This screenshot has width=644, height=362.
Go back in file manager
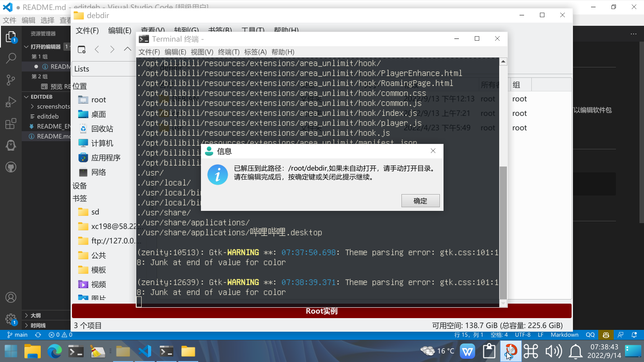[x=97, y=49]
